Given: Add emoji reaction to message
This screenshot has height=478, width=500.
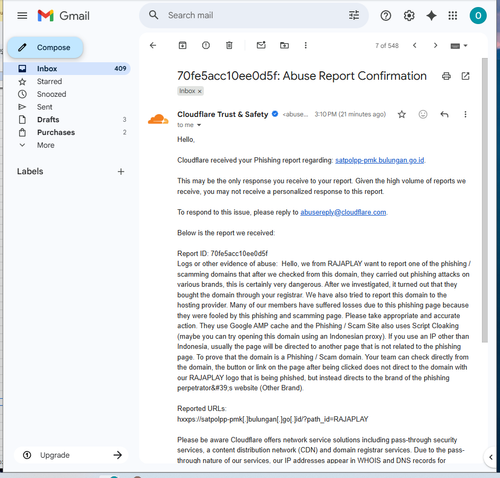Looking at the screenshot, I should click(423, 114).
